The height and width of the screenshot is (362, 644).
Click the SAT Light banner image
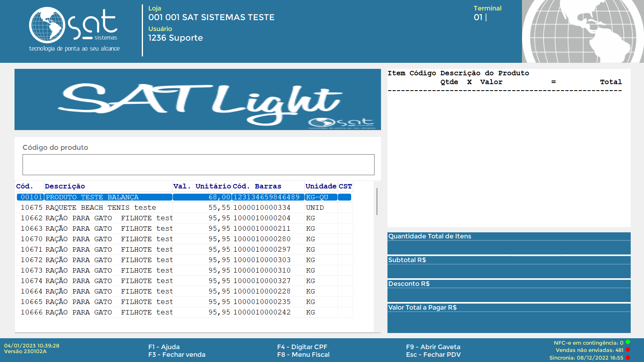point(197,99)
